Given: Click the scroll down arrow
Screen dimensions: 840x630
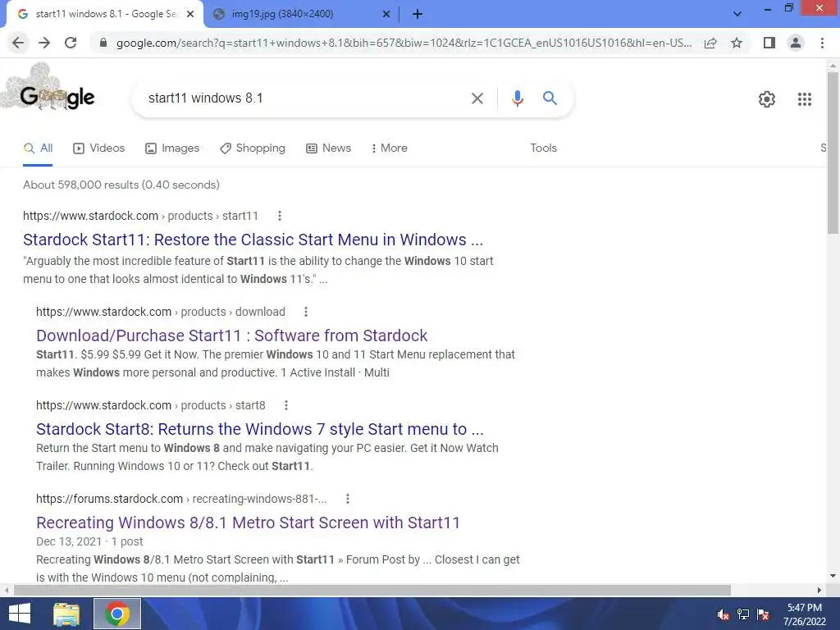Looking at the screenshot, I should pos(833,577).
